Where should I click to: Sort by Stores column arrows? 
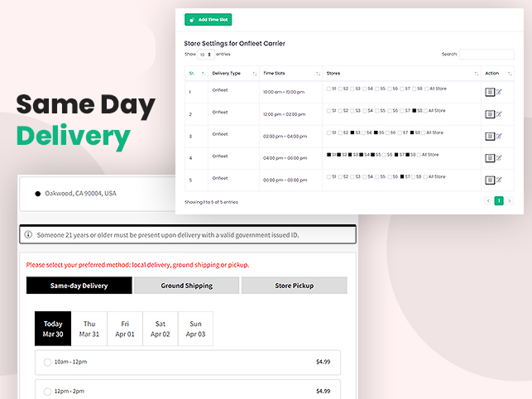[x=477, y=74]
